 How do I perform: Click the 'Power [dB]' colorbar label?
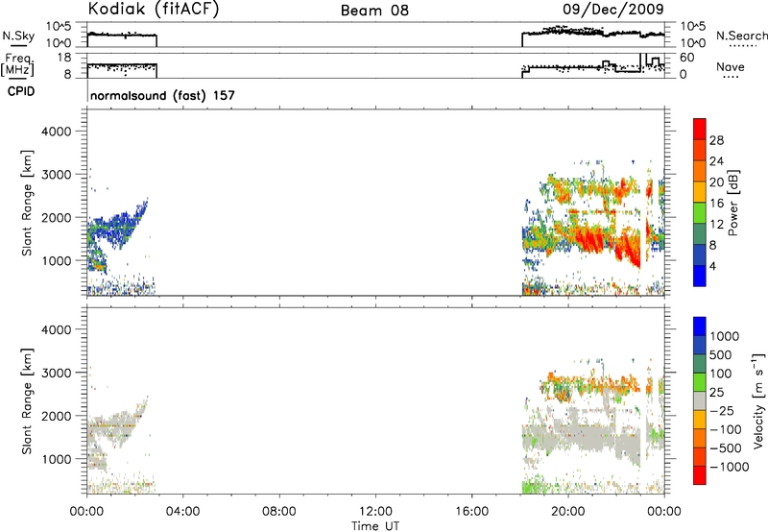[732, 203]
